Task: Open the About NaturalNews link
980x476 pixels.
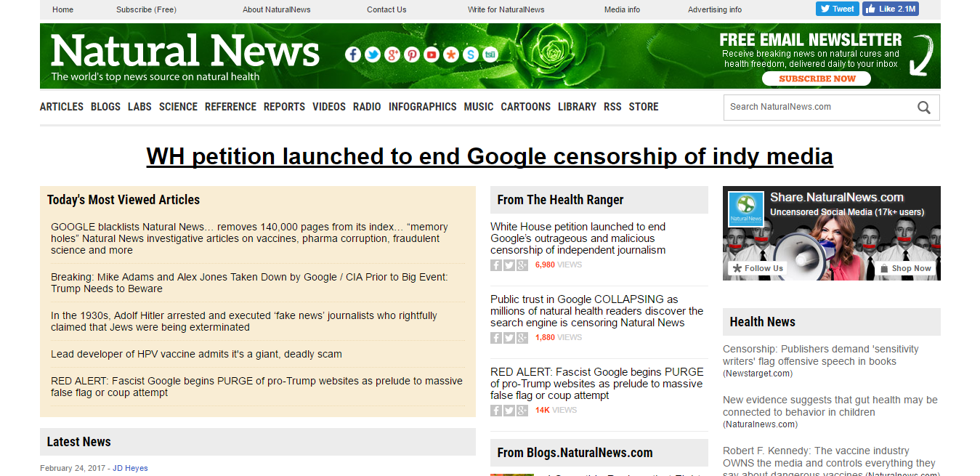Action: (277, 9)
